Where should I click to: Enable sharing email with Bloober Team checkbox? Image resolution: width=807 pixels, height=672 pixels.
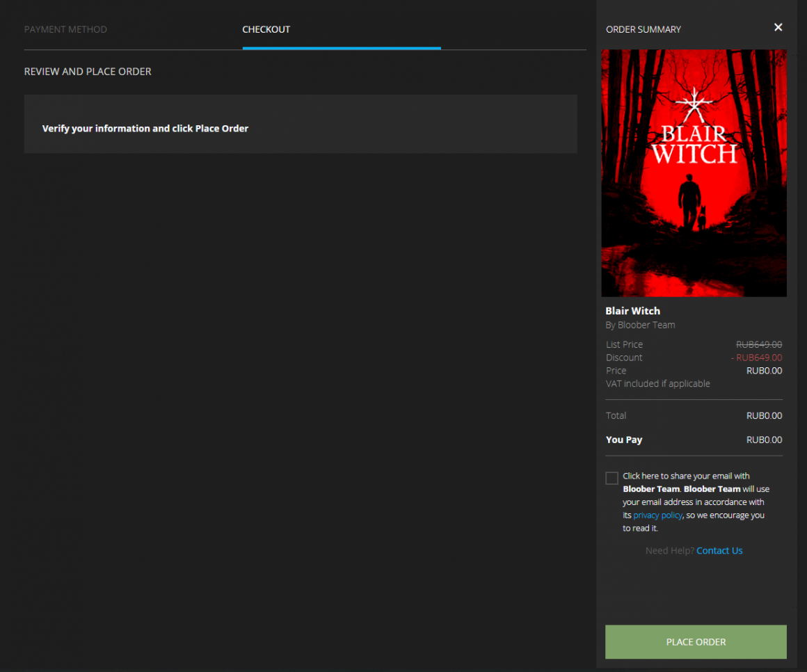pyautogui.click(x=612, y=478)
